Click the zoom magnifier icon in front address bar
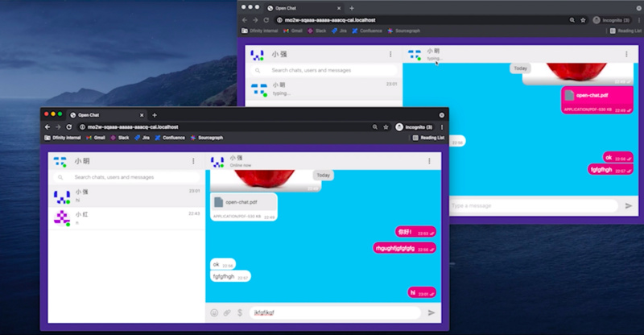The image size is (644, 335). [375, 127]
